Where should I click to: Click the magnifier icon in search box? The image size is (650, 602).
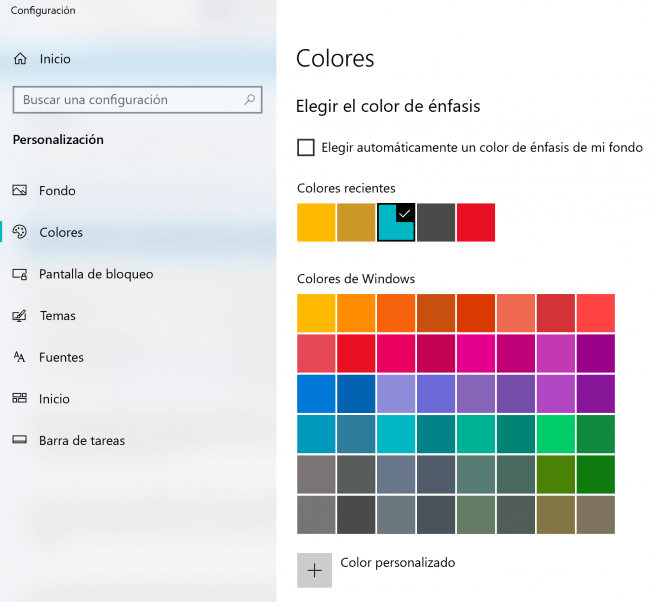tap(250, 100)
